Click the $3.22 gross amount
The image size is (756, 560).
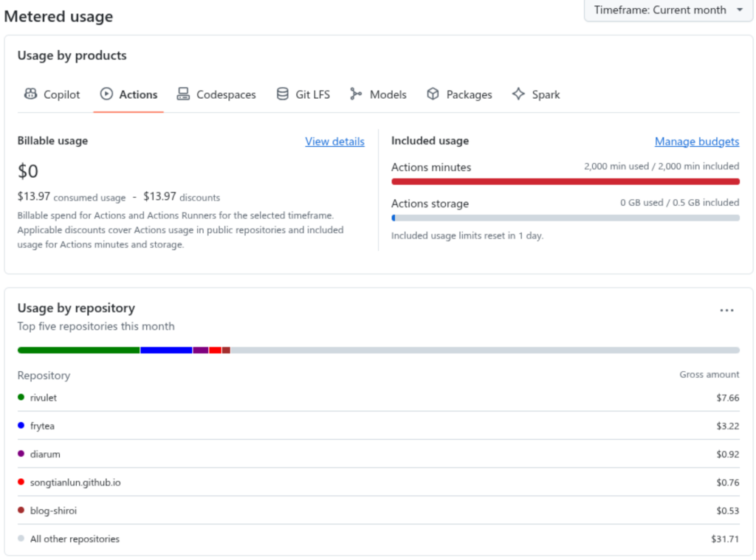(x=727, y=426)
